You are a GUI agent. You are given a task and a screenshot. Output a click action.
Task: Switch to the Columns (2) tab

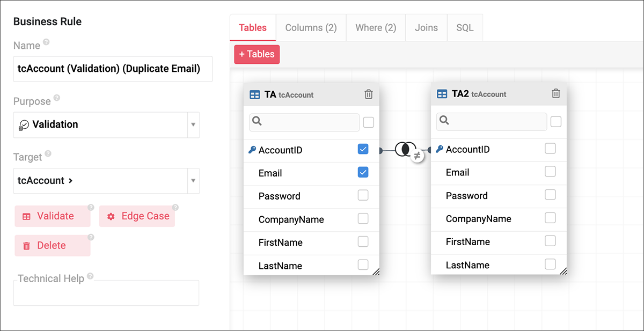pyautogui.click(x=311, y=28)
